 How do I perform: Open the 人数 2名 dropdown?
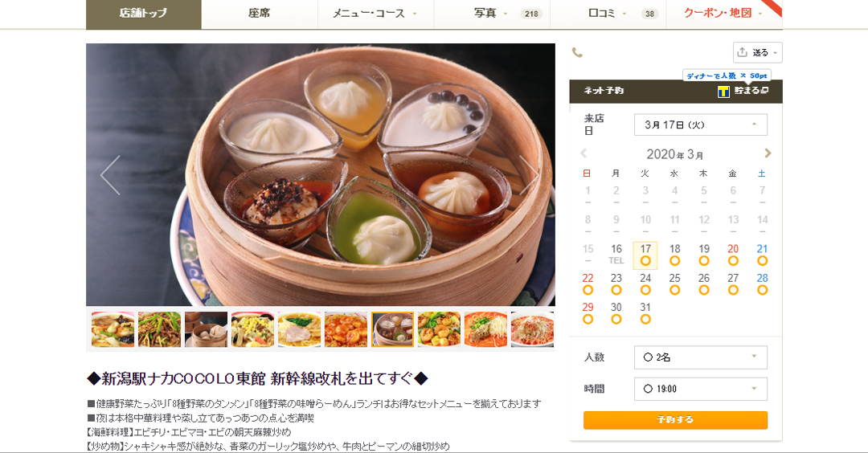point(700,357)
